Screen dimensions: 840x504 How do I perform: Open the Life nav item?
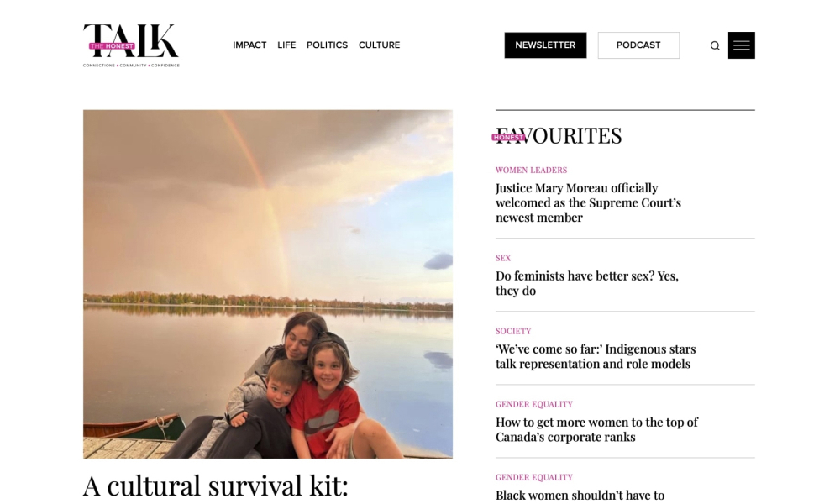(286, 45)
